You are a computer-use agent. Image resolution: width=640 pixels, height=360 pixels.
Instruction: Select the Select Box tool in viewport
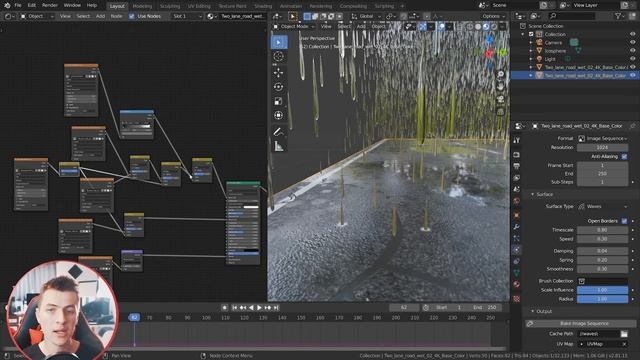(x=279, y=42)
